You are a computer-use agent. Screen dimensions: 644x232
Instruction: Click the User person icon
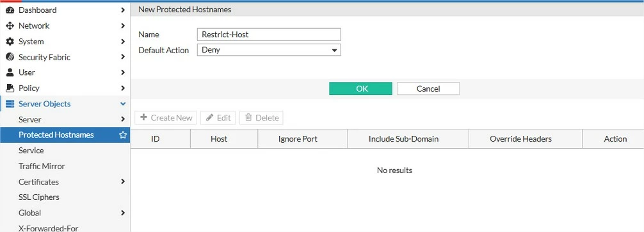(x=10, y=72)
